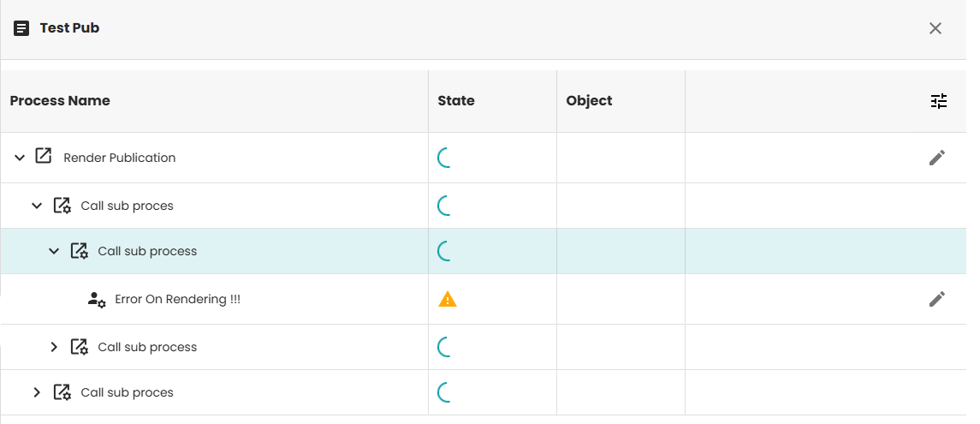
Task: Click the State column header
Action: click(456, 101)
